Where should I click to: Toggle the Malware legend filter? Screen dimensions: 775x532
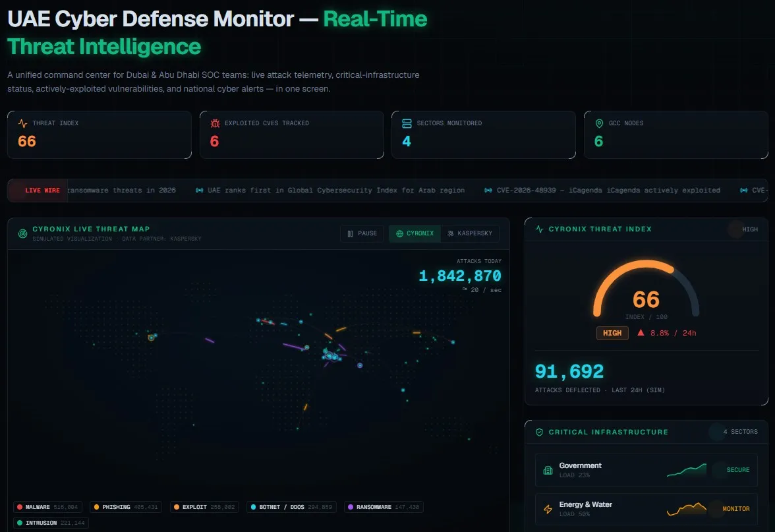pos(47,507)
